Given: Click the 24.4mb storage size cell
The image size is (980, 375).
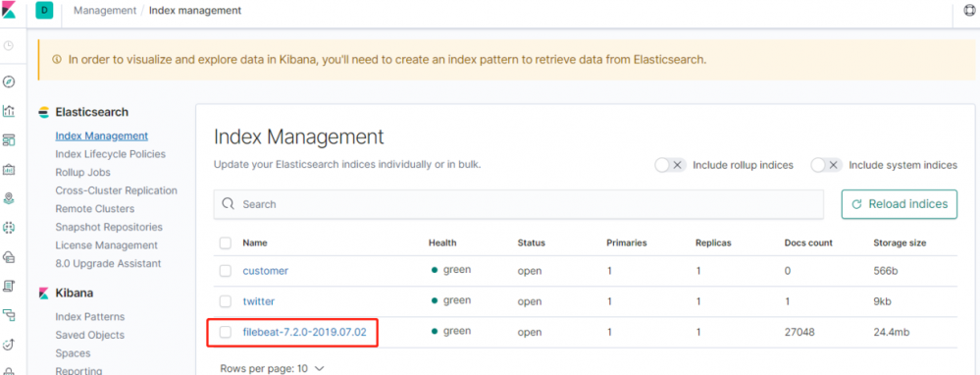Looking at the screenshot, I should [892, 332].
